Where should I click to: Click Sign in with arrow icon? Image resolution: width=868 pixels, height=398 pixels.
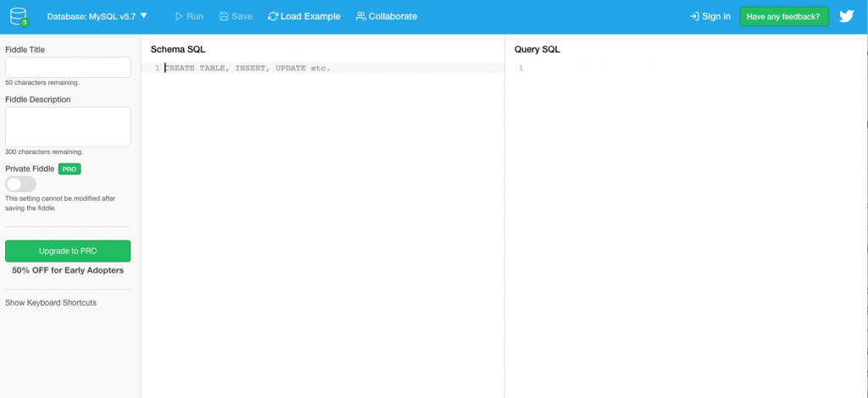[710, 16]
